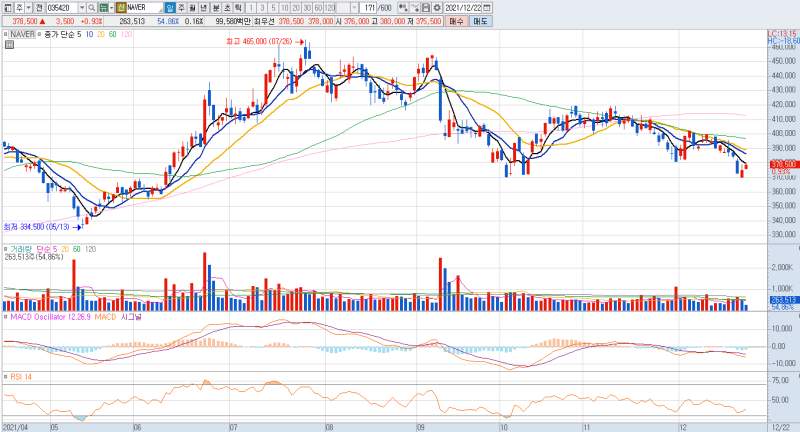
Task: Click the blue 10 price MA legend
Action: tap(89, 34)
